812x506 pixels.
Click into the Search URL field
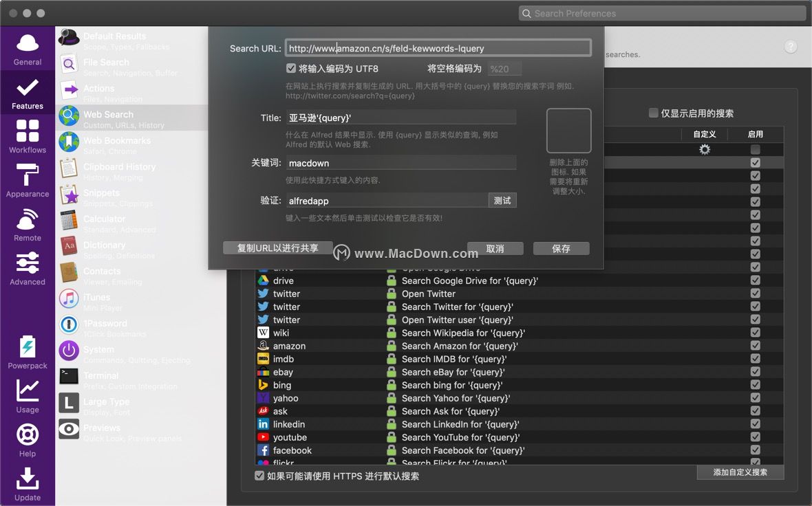pos(438,48)
